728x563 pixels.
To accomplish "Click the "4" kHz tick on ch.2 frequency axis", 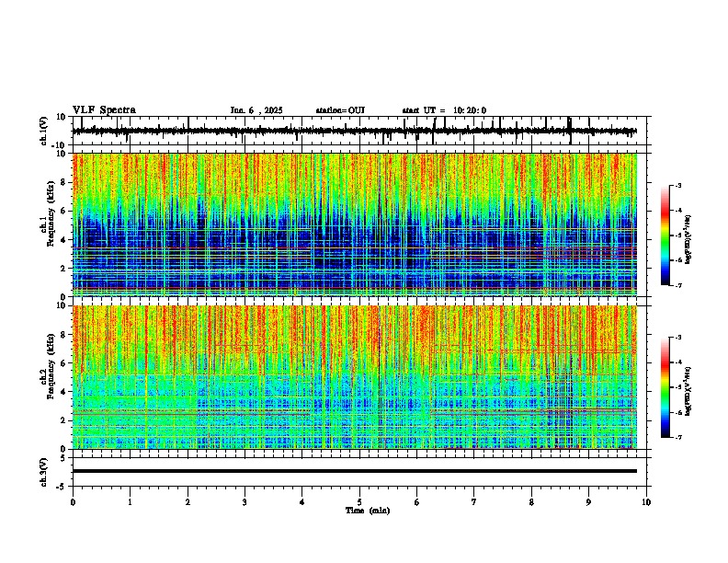I will [x=64, y=392].
